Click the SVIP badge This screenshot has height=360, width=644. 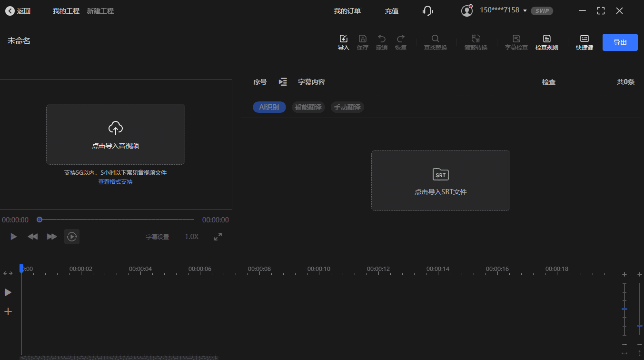(542, 10)
